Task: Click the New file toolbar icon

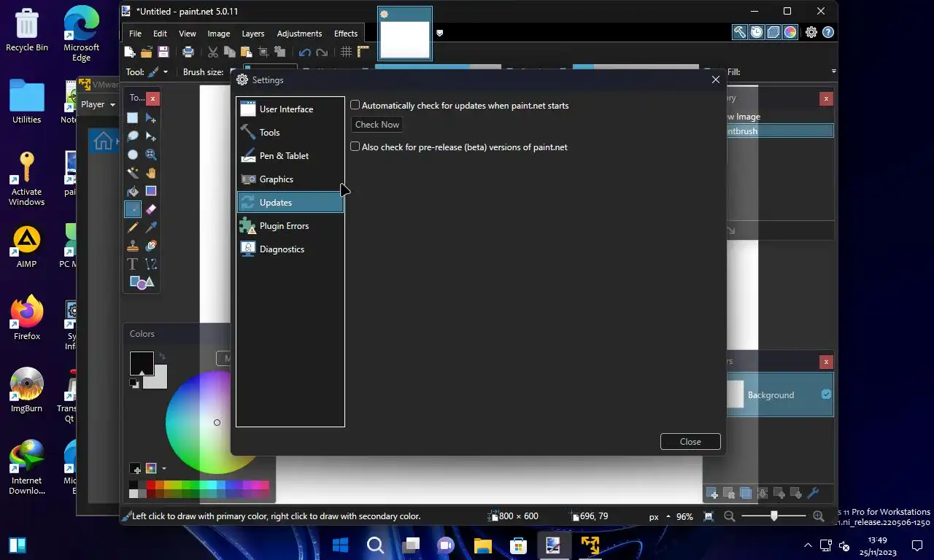Action: click(x=130, y=52)
